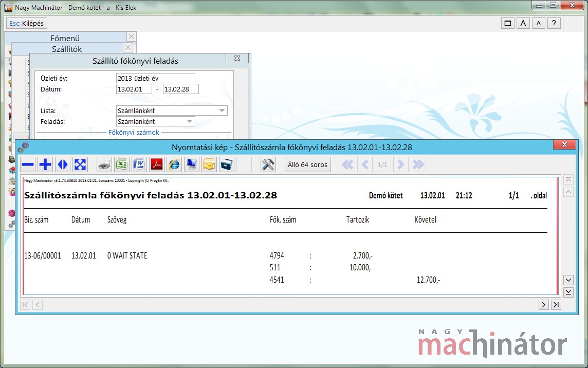The width and height of the screenshot is (588, 368).
Task: Select the Szállítók tab header
Action: click(x=67, y=49)
